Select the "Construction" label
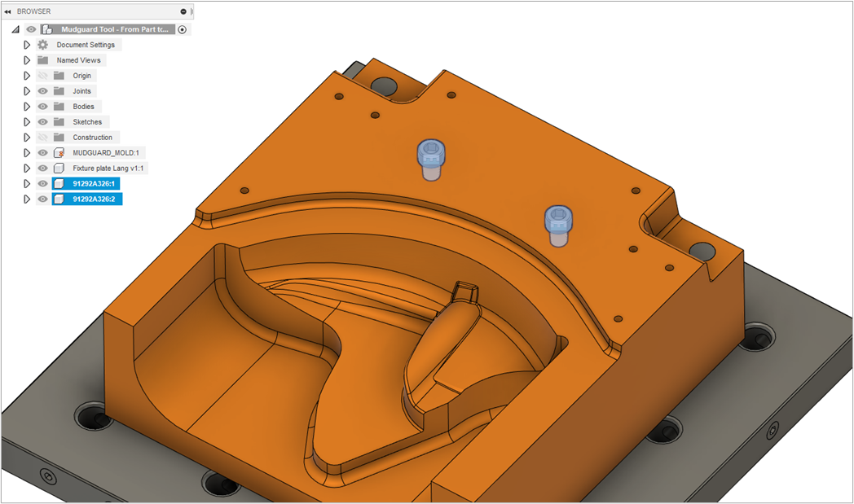The height and width of the screenshot is (504, 854). click(93, 137)
